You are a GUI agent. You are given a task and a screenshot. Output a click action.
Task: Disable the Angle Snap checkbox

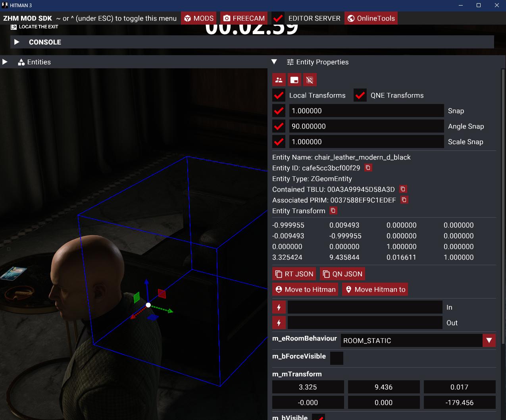[x=279, y=126]
